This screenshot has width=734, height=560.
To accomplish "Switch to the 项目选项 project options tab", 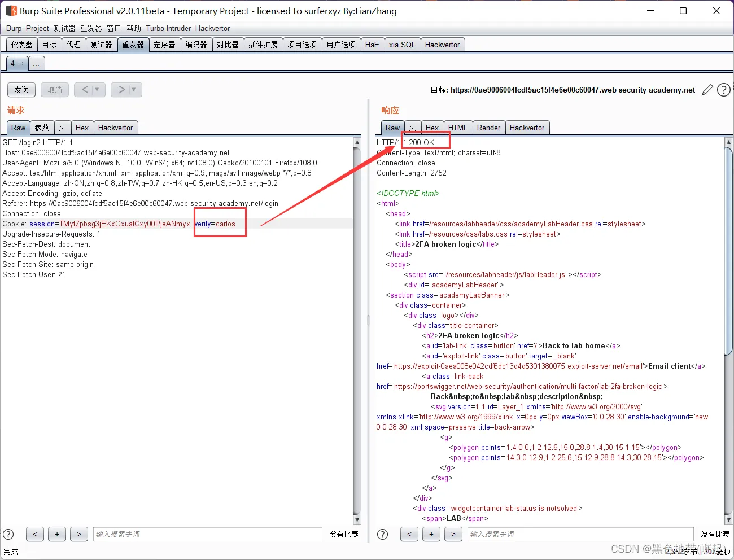I will [302, 45].
